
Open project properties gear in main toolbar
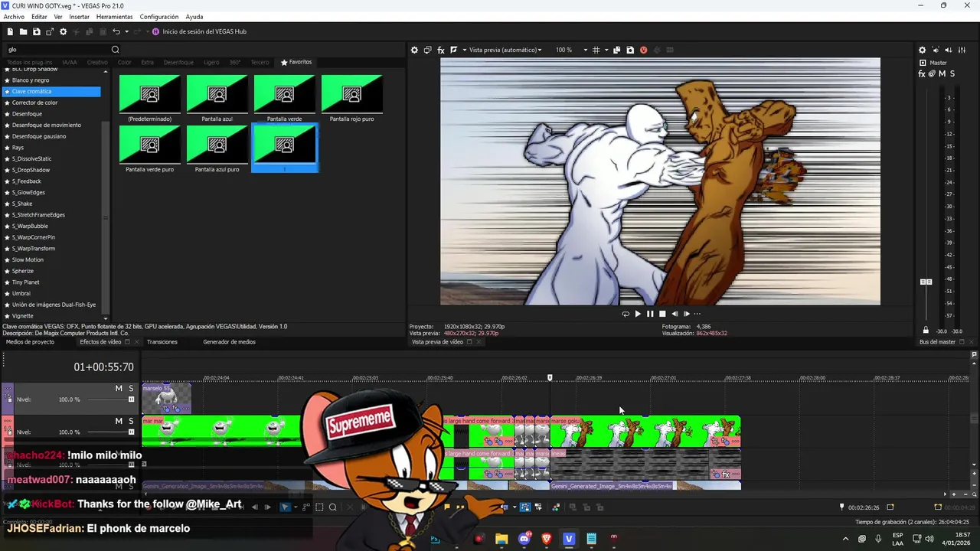click(64, 31)
